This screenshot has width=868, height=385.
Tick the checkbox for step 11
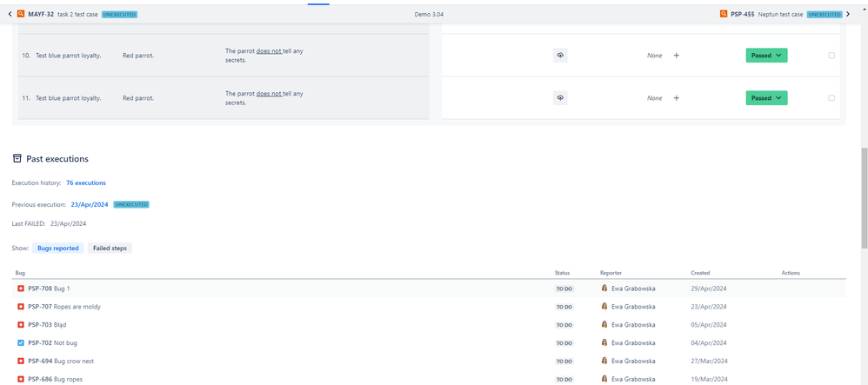[831, 98]
